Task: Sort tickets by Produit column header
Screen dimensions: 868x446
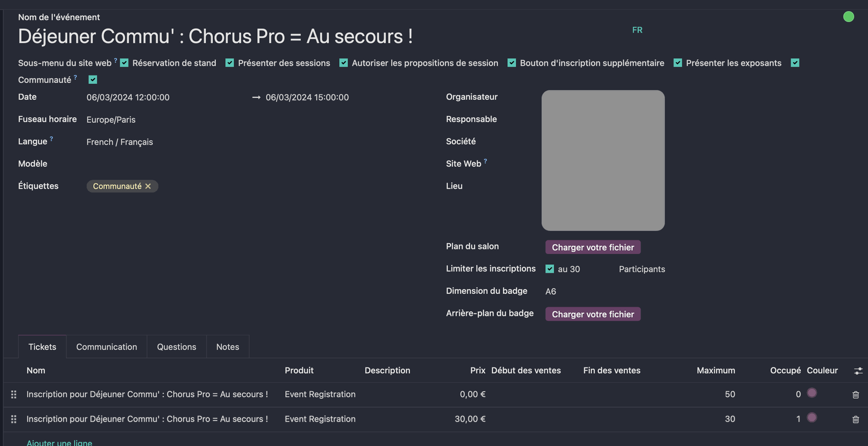Action: tap(299, 371)
